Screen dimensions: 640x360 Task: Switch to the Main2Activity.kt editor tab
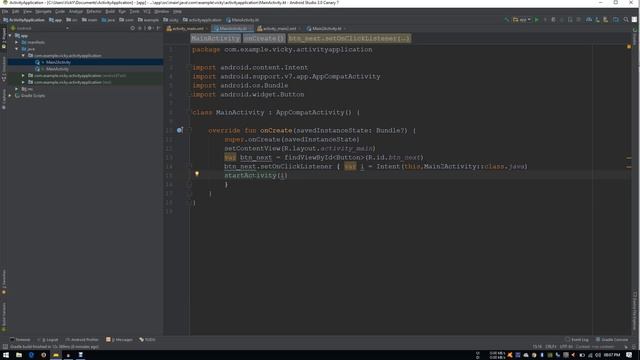326,29
